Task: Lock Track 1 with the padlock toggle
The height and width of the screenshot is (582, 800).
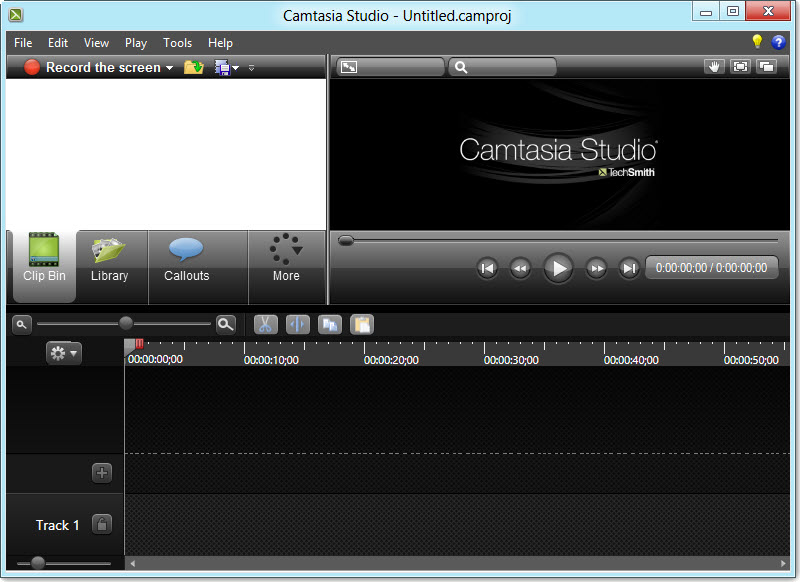Action: (101, 524)
